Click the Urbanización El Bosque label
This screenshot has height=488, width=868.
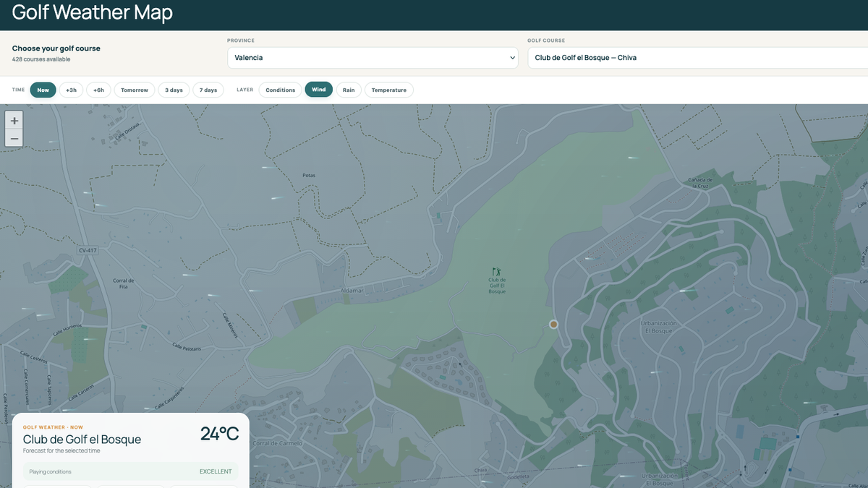(658, 327)
